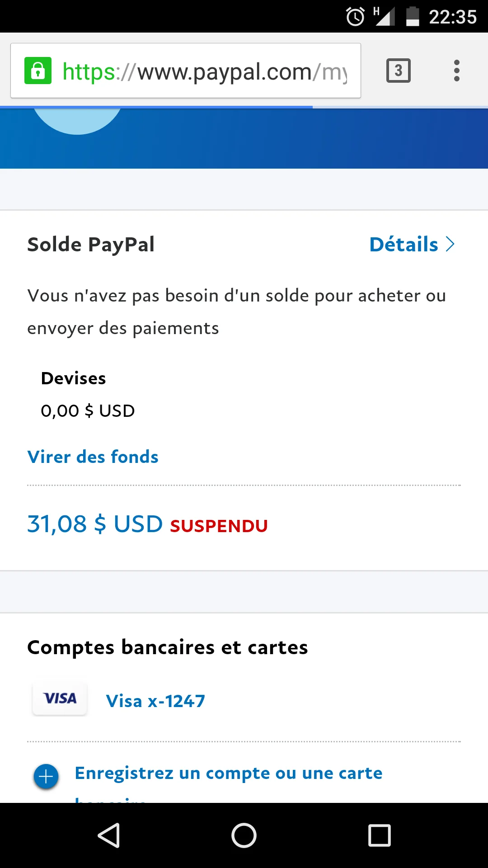Image resolution: width=488 pixels, height=868 pixels.
Task: Tap the blue plus add-account icon
Action: (46, 777)
